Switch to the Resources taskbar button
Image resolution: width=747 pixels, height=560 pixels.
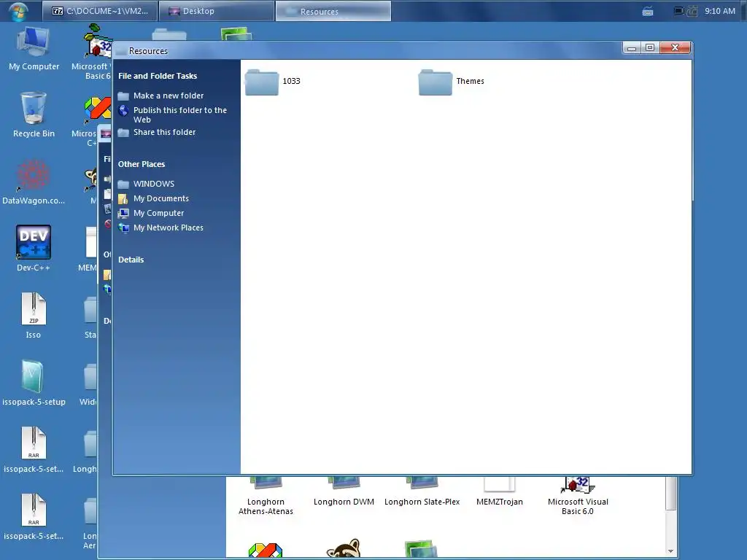tap(333, 11)
